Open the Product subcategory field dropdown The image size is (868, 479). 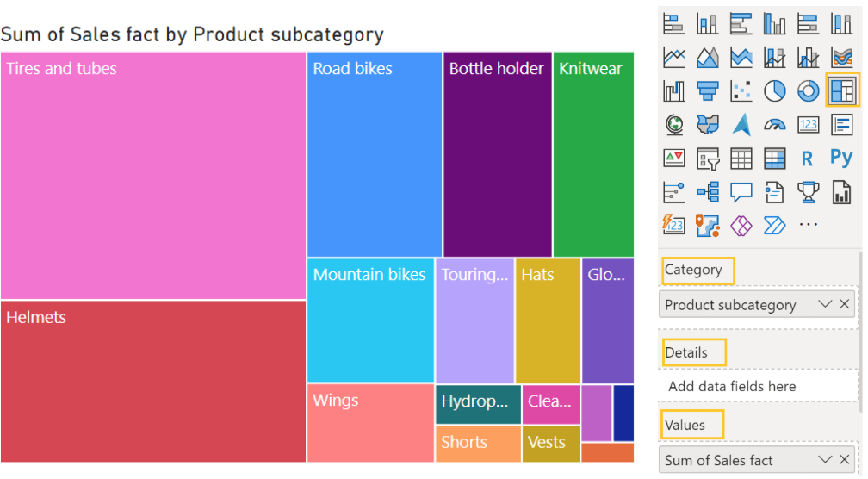point(825,304)
